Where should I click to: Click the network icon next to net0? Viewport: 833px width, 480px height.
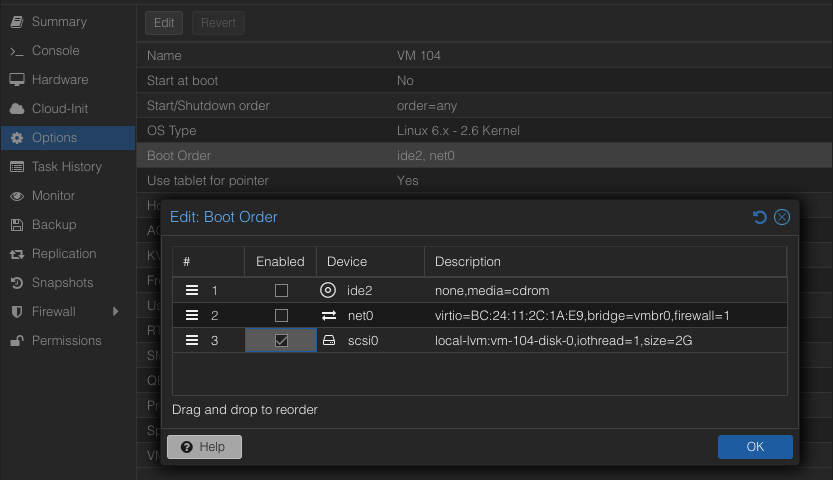(x=328, y=315)
